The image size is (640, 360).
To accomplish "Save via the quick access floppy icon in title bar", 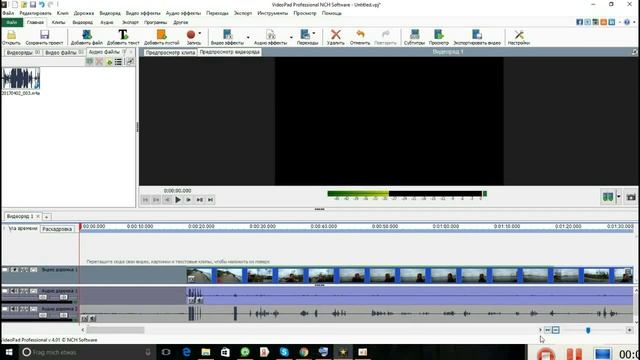I will [x=33, y=4].
